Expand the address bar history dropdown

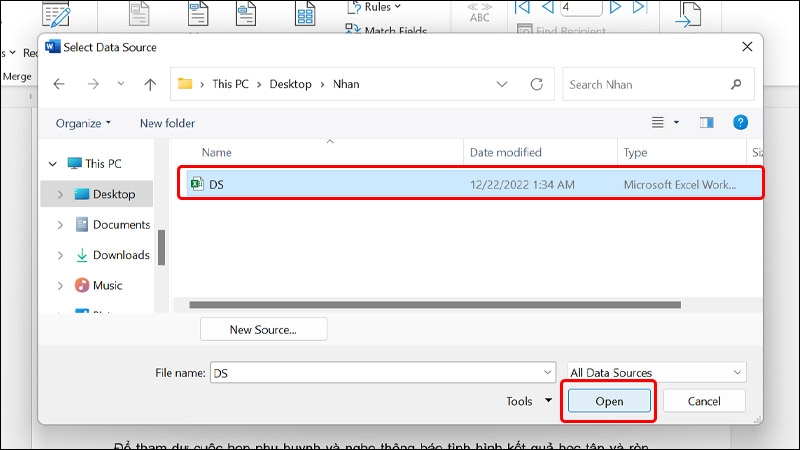click(x=502, y=84)
